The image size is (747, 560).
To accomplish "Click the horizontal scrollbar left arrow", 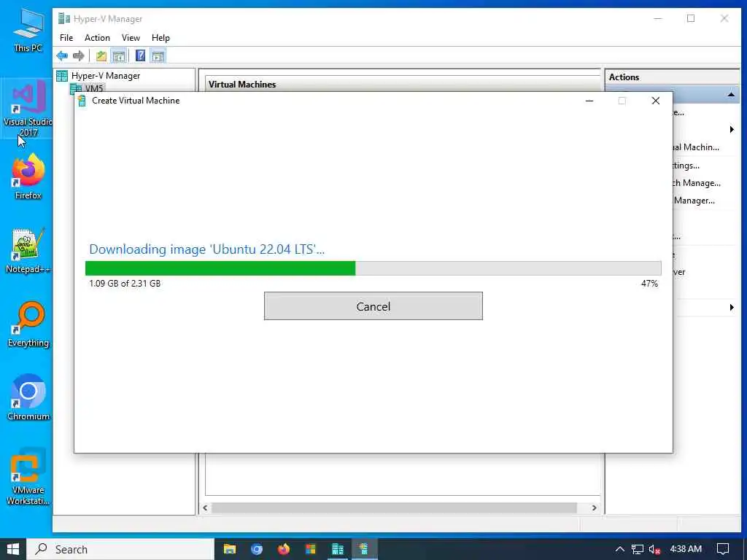I will (205, 507).
